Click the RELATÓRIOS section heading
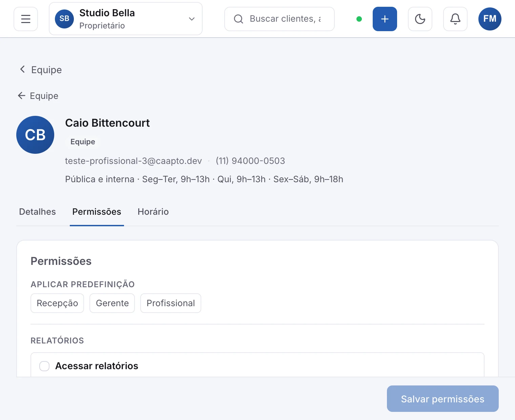The height and width of the screenshot is (420, 515). click(x=57, y=341)
